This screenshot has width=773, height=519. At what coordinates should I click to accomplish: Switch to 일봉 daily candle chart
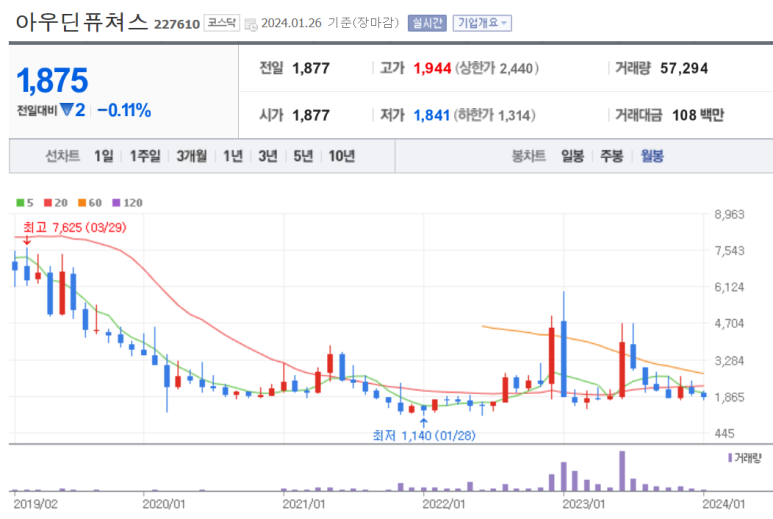[x=572, y=156]
